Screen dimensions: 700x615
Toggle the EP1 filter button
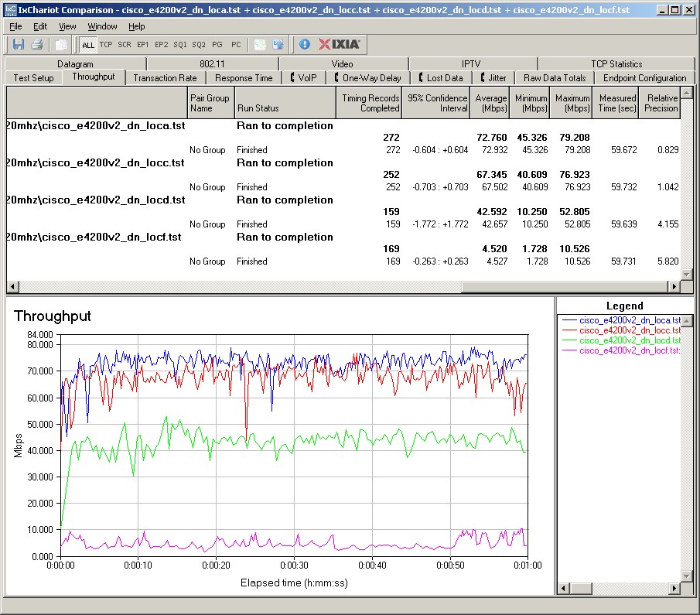pos(143,45)
